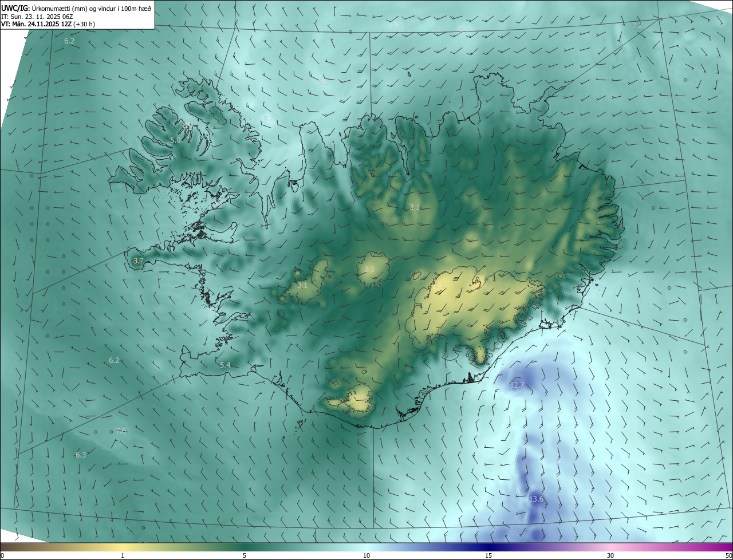Click the 6.2 value over the southwestern sea
This screenshot has width=733, height=560.
[x=114, y=360]
